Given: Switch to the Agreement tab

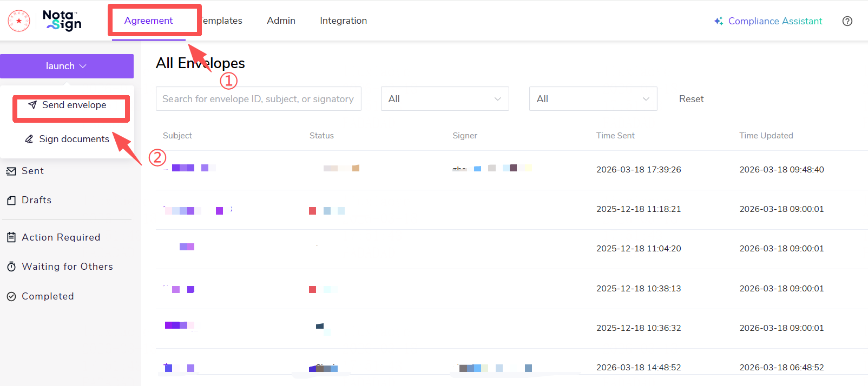Looking at the screenshot, I should click(x=148, y=21).
